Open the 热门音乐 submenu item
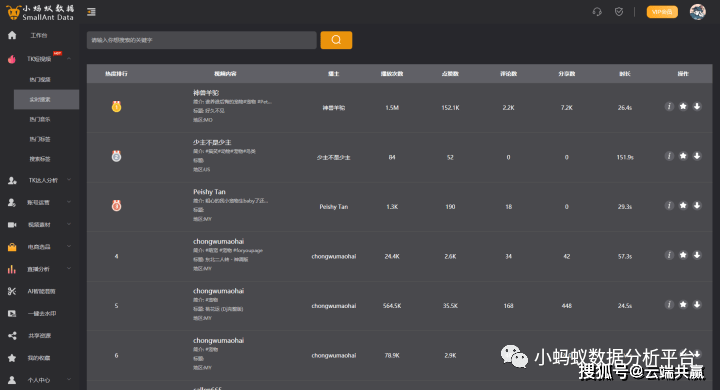The image size is (720, 390). tap(40, 119)
